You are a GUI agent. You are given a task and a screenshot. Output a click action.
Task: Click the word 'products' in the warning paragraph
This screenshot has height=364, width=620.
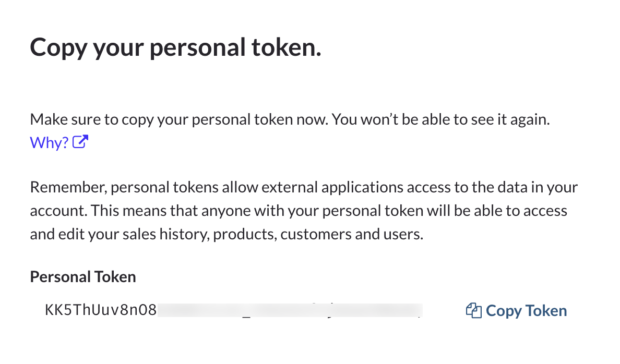pos(245,235)
